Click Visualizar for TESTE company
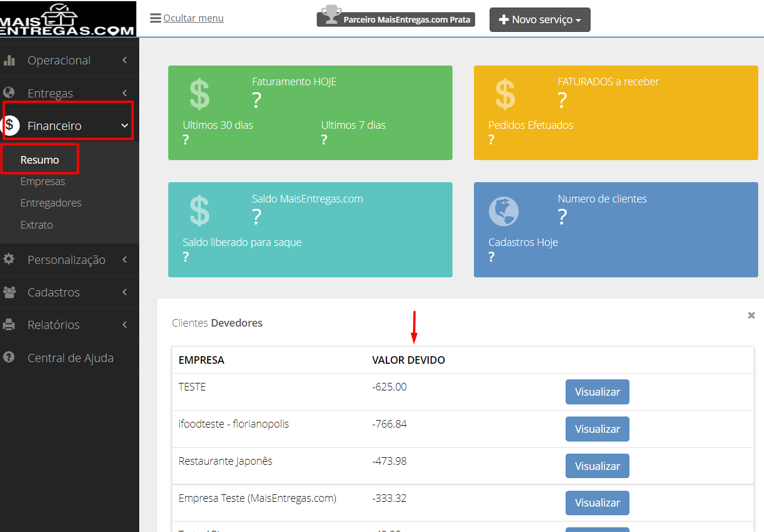Screen dimensions: 764x532 [598, 392]
